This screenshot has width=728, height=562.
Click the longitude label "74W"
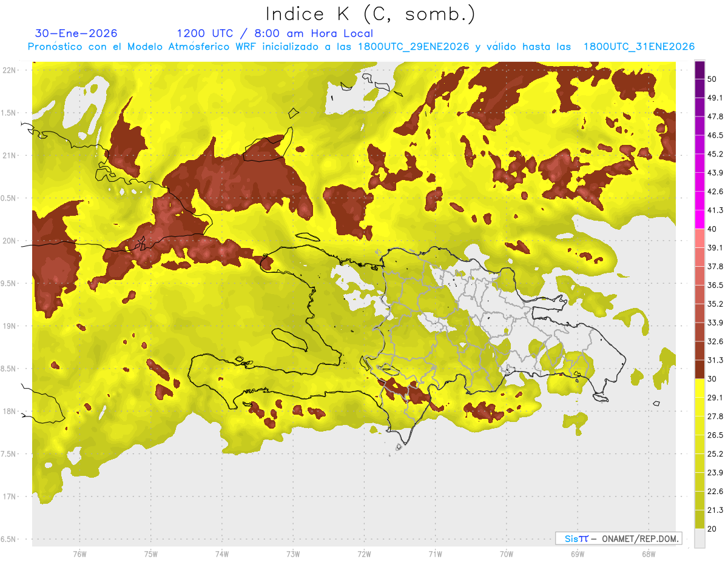pos(222,554)
